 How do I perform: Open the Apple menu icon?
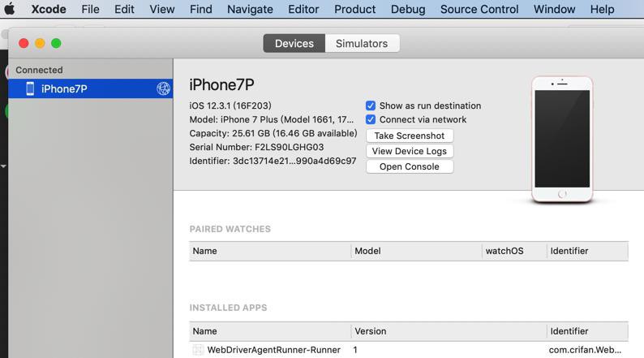(10, 9)
